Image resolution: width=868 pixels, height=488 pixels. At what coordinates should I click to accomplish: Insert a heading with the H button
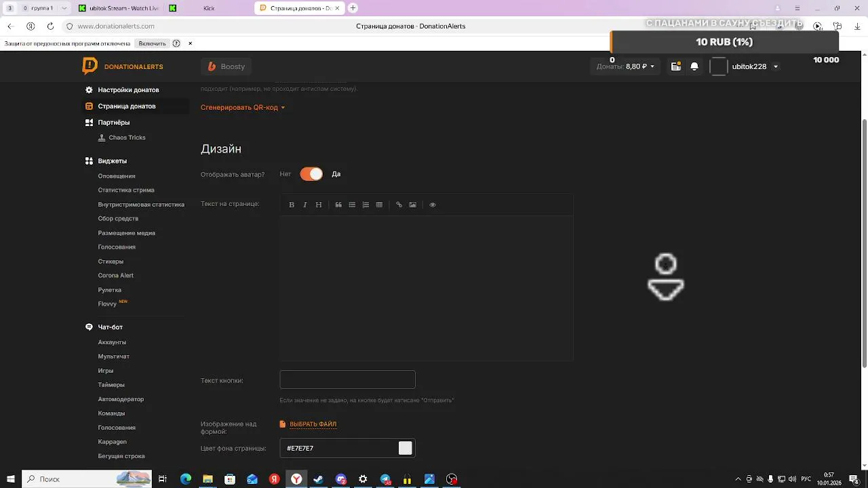tap(319, 205)
